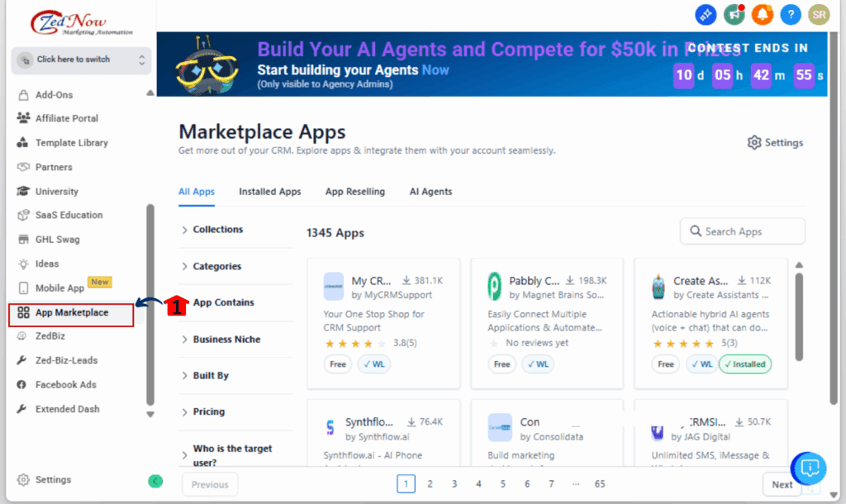Click the Previous page button

(x=210, y=484)
